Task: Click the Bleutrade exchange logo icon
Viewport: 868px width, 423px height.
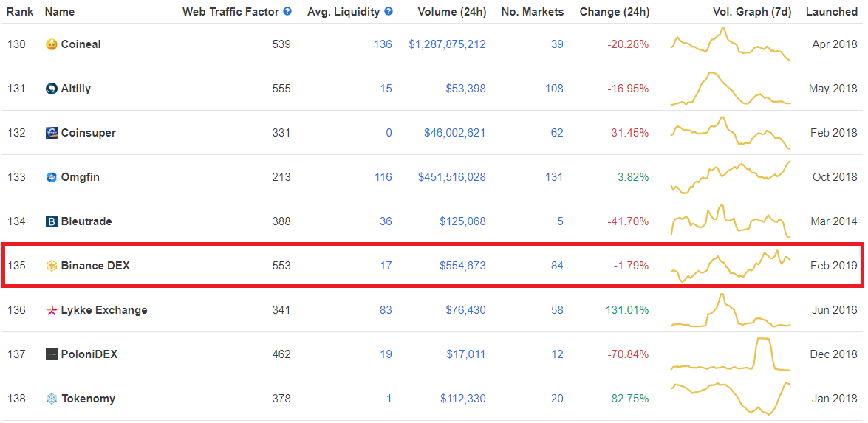Action: 52,221
